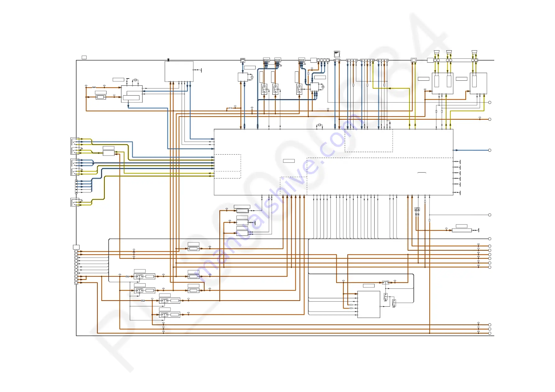
Task: Click the blank label box inside the central block
Action: point(289,161)
